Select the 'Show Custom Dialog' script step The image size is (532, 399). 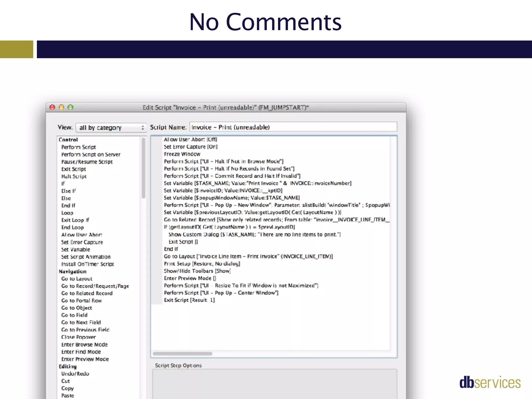pyautogui.click(x=254, y=234)
